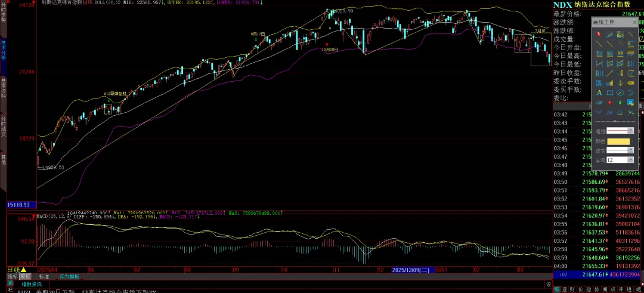644x293 pixels.
Task: Click the 吧 forum icon at bottom left
Action: (x=10, y=290)
